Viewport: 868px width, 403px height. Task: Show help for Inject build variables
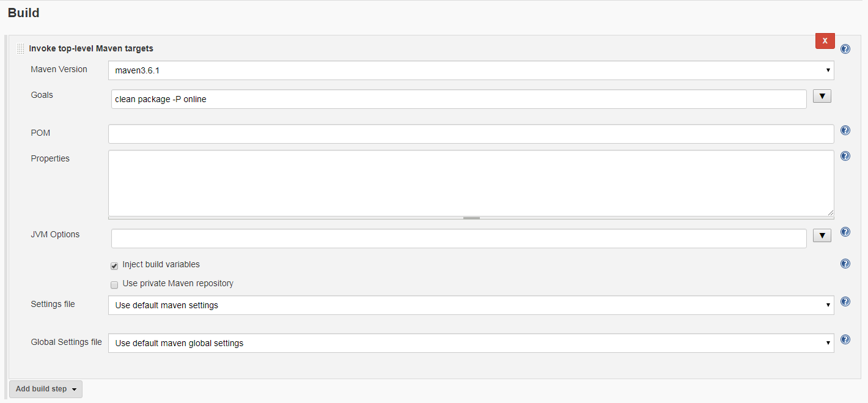tap(845, 264)
